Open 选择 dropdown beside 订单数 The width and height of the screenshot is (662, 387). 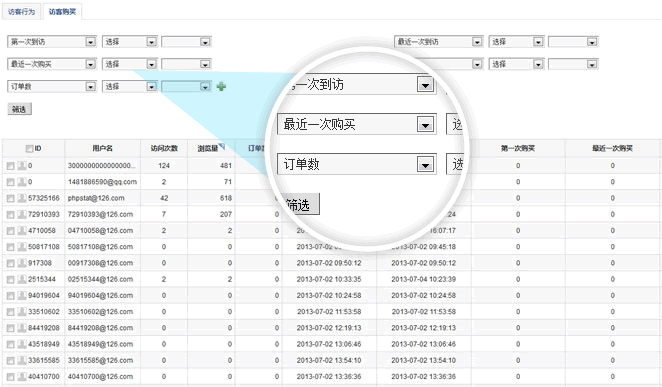130,87
